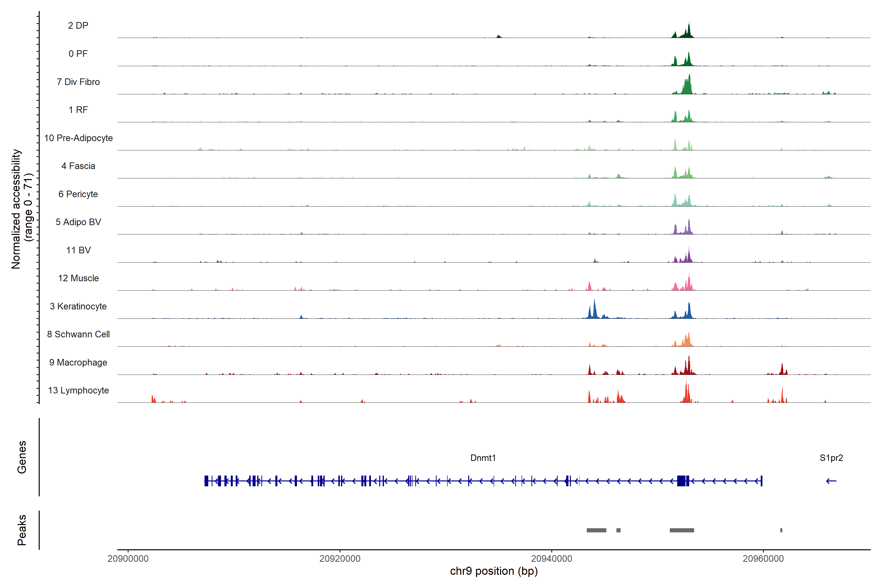Select the 2 DP track label
This screenshot has height=588, width=882.
tap(78, 25)
